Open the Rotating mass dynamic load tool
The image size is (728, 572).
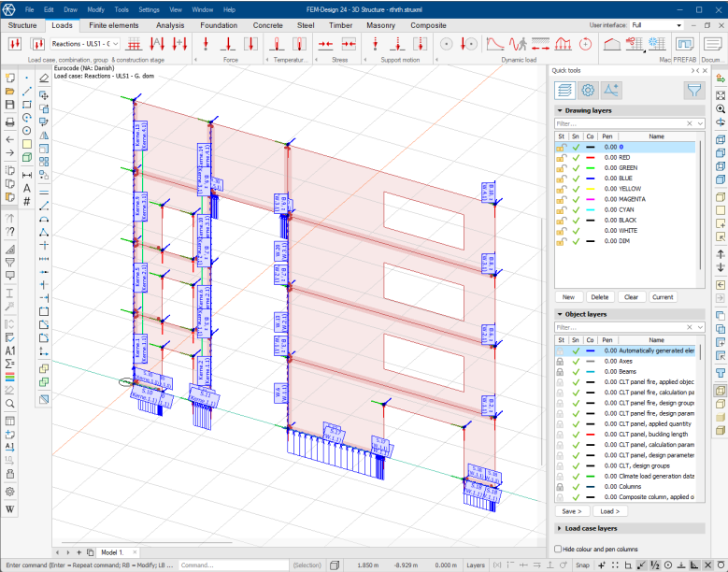[585, 44]
